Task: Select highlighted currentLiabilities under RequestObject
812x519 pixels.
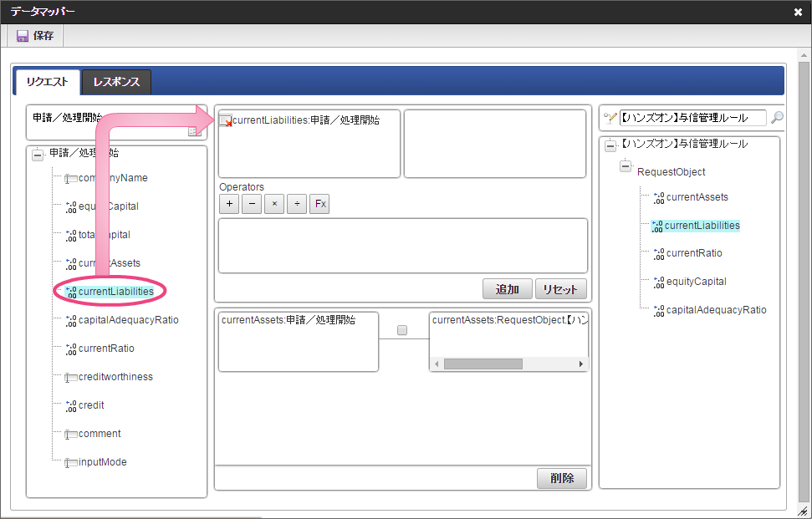Action: click(x=702, y=226)
